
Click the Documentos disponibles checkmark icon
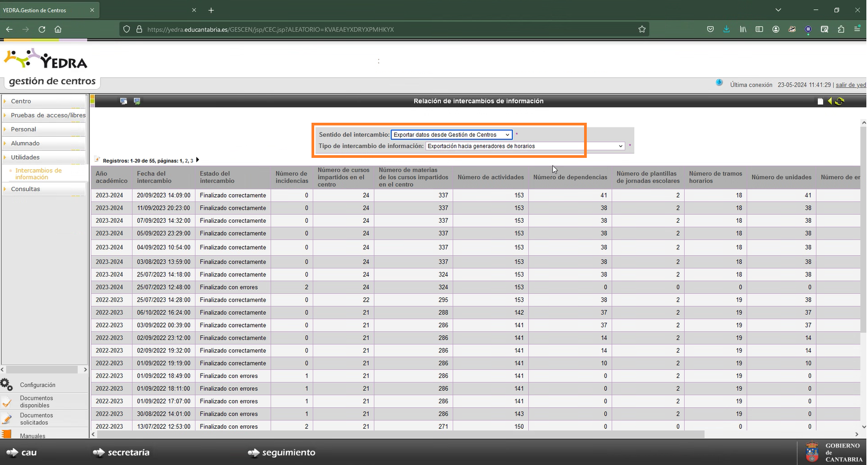pos(6,402)
